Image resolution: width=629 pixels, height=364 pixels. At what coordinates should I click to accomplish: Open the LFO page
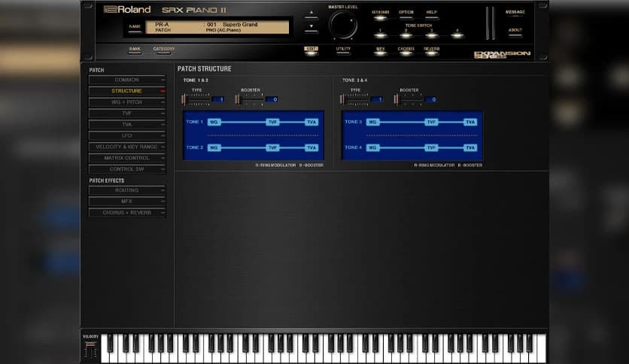126,136
